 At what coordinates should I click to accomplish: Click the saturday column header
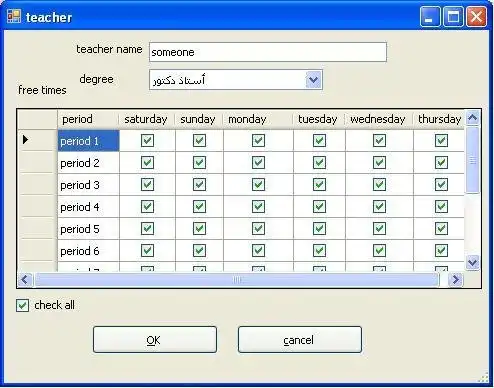coord(147,119)
